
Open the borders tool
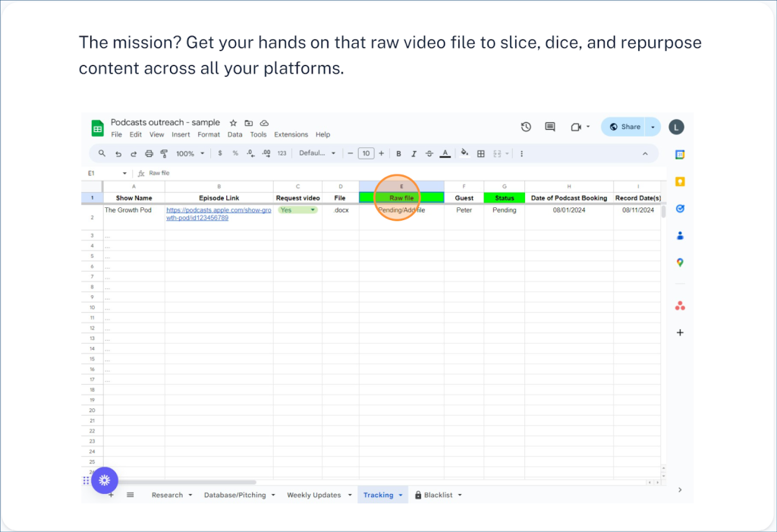pos(480,154)
